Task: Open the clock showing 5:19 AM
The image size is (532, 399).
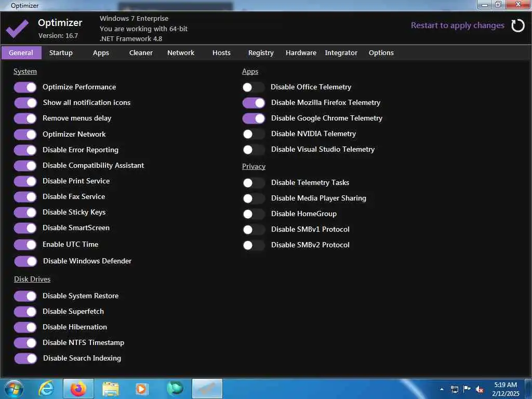Action: 506,389
